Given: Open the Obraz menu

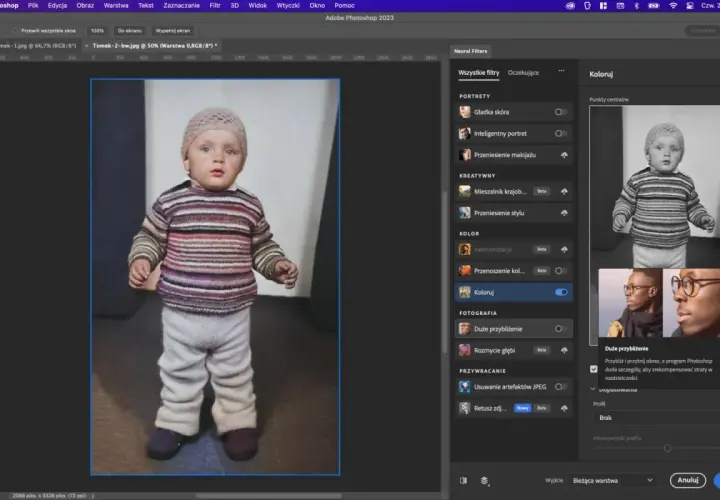Looking at the screenshot, I should (x=85, y=6).
